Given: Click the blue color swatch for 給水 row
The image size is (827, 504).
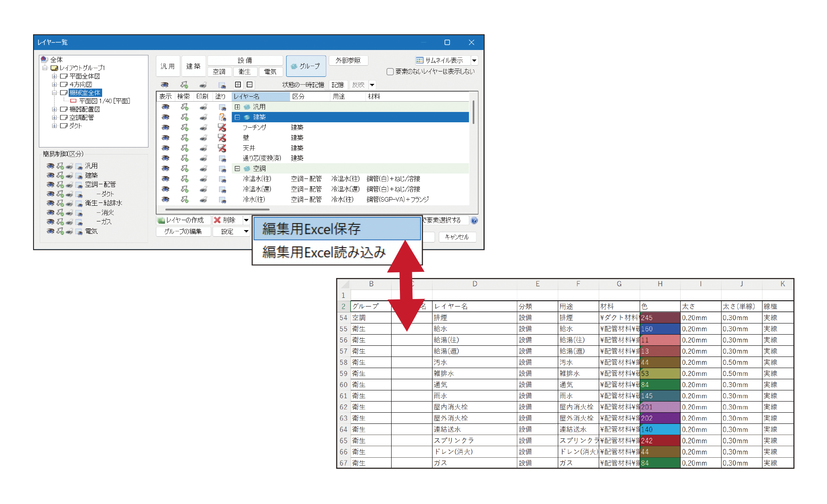Looking at the screenshot, I should point(660,328).
